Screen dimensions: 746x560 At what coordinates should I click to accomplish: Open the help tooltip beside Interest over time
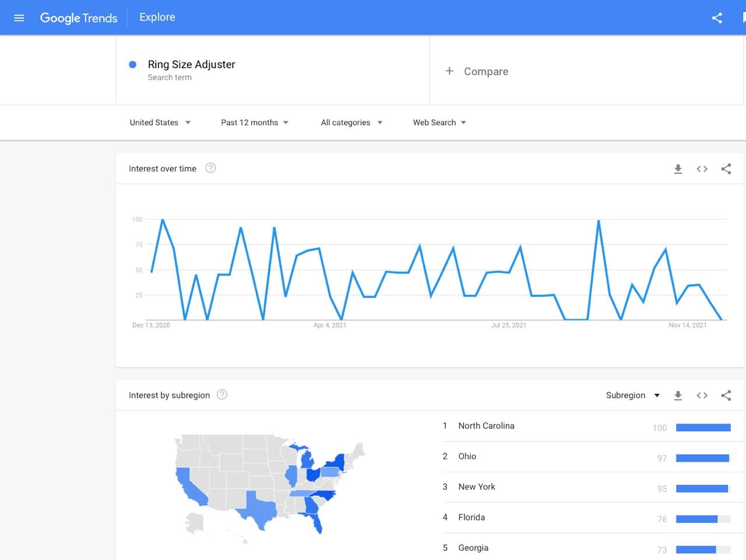[210, 168]
